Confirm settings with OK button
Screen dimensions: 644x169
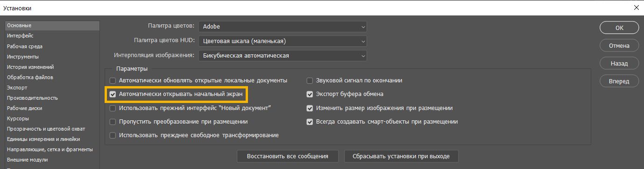619,28
